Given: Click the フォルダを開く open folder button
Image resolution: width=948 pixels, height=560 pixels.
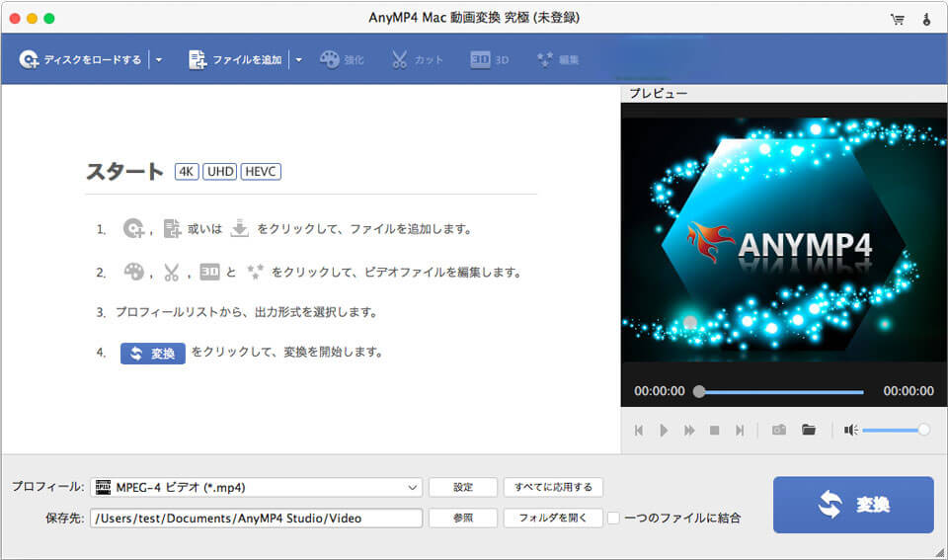Looking at the screenshot, I should pyautogui.click(x=553, y=519).
